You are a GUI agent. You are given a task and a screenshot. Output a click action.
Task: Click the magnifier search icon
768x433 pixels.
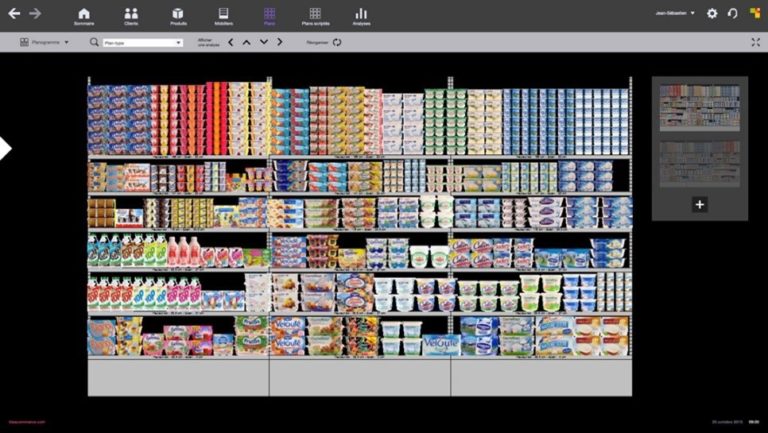(x=94, y=43)
